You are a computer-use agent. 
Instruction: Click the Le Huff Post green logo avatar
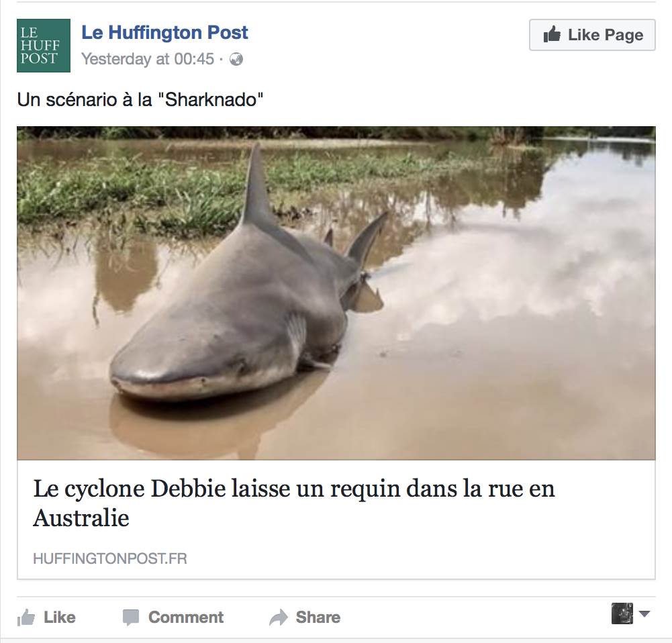pyautogui.click(x=44, y=45)
